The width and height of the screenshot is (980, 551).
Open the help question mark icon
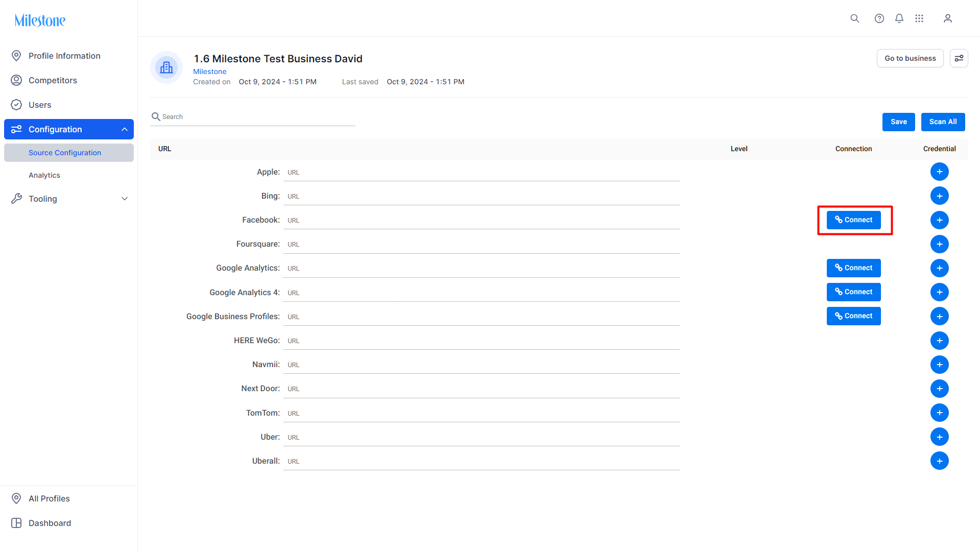coord(879,18)
